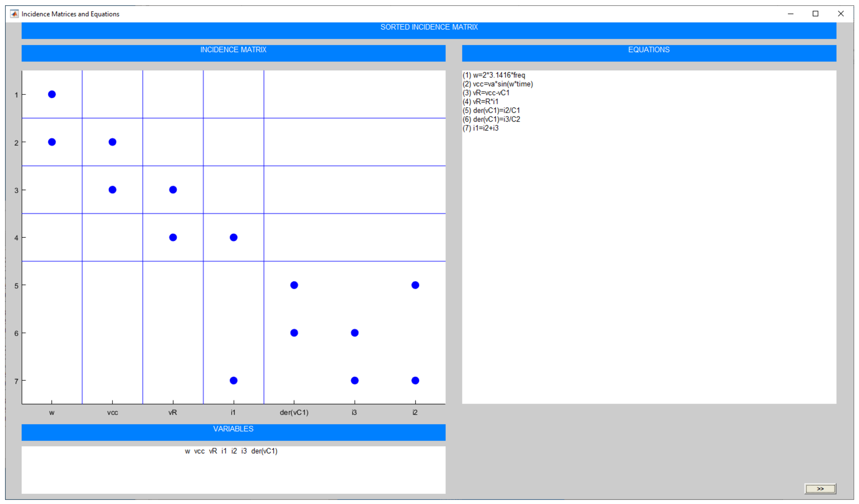The image size is (859, 504).
Task: Click the dot at row 6, column i3
Action: [x=355, y=333]
